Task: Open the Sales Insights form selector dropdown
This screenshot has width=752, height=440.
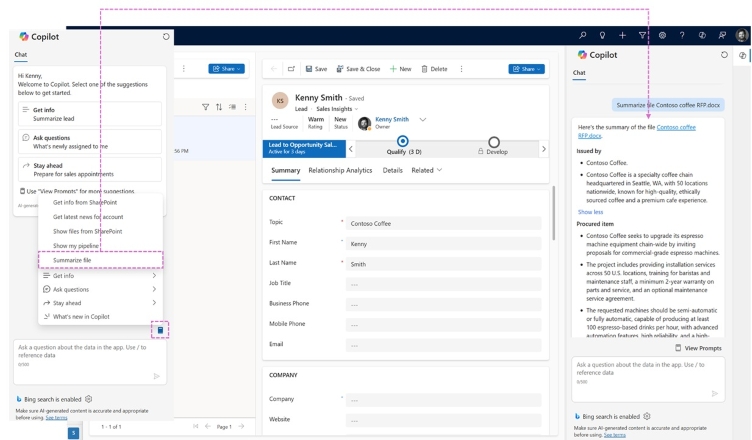Action: 337,109
